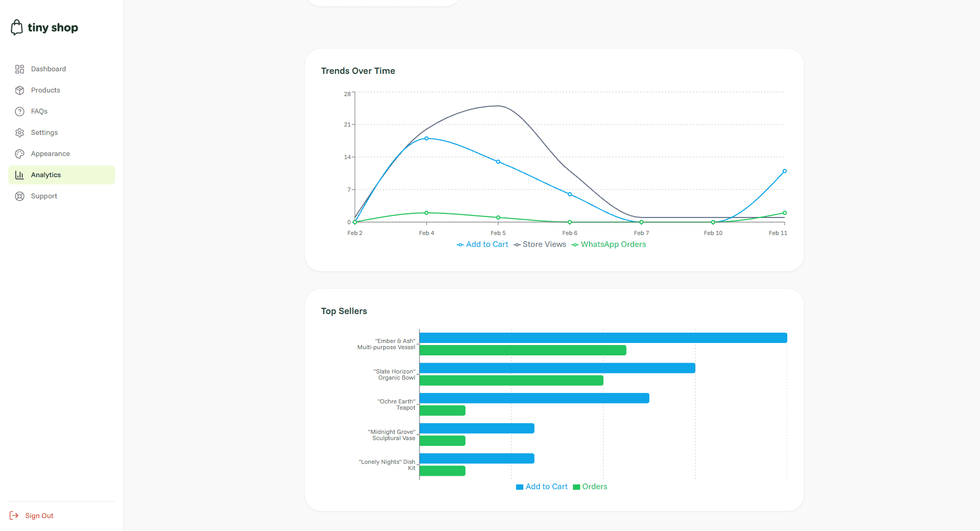
Task: Select the Dashboard grid icon
Action: point(20,69)
